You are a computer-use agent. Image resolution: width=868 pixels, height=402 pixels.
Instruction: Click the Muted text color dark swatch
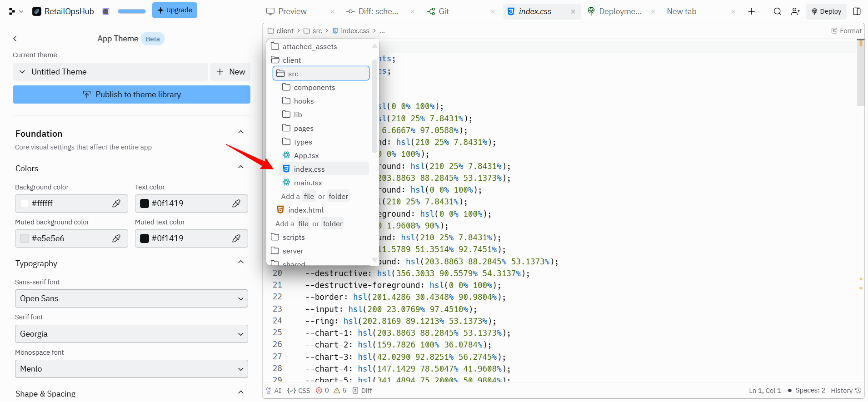coord(145,238)
